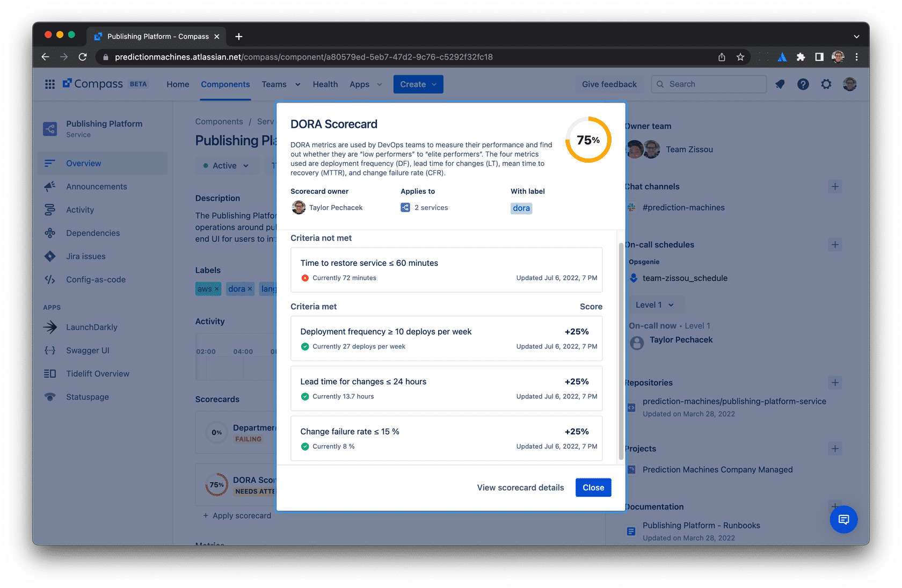Expand the Level 1 dropdown

(654, 305)
